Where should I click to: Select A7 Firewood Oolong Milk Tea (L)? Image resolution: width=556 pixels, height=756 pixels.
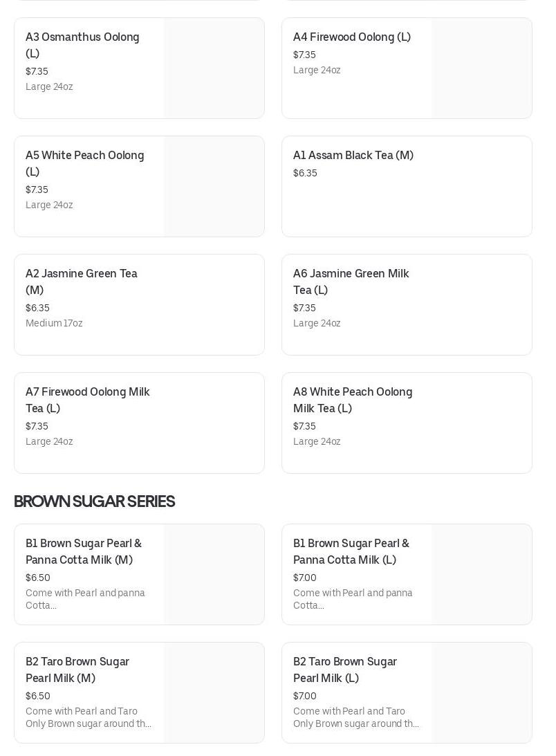(x=88, y=400)
